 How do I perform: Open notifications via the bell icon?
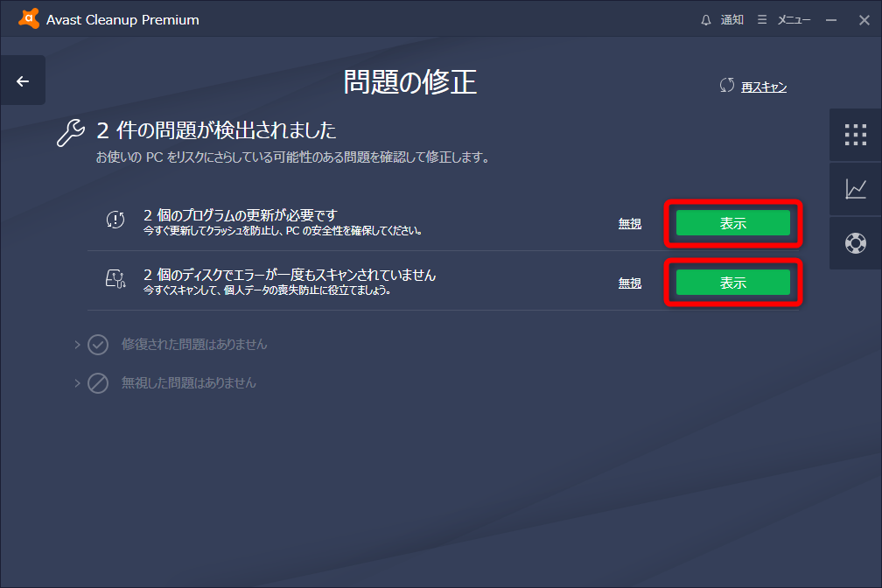tap(705, 18)
